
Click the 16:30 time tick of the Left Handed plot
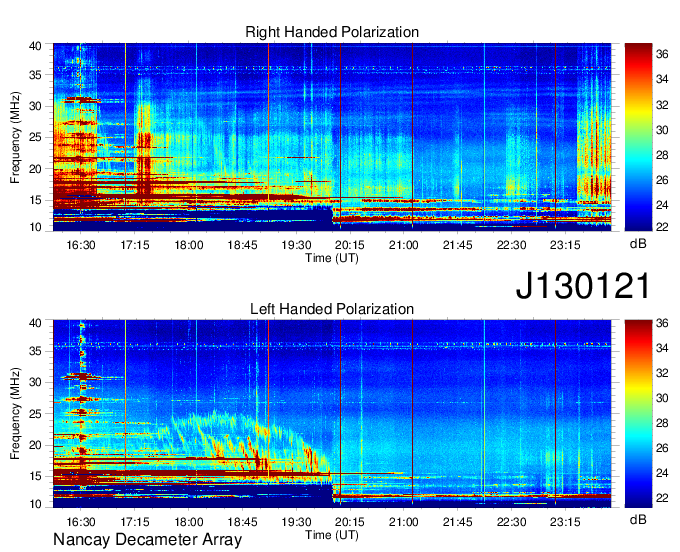(81, 521)
